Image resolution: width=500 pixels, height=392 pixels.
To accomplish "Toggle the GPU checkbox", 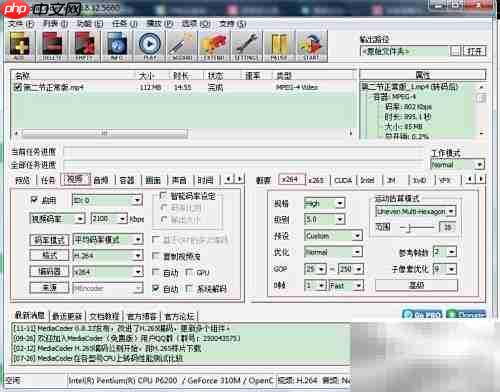I will pyautogui.click(x=189, y=272).
